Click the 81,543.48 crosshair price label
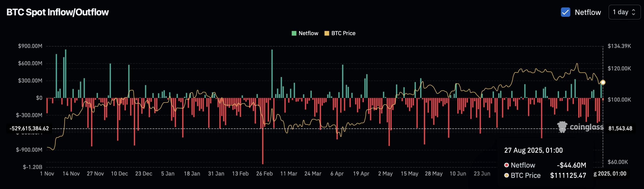The width and height of the screenshot is (644, 189). pyautogui.click(x=620, y=129)
